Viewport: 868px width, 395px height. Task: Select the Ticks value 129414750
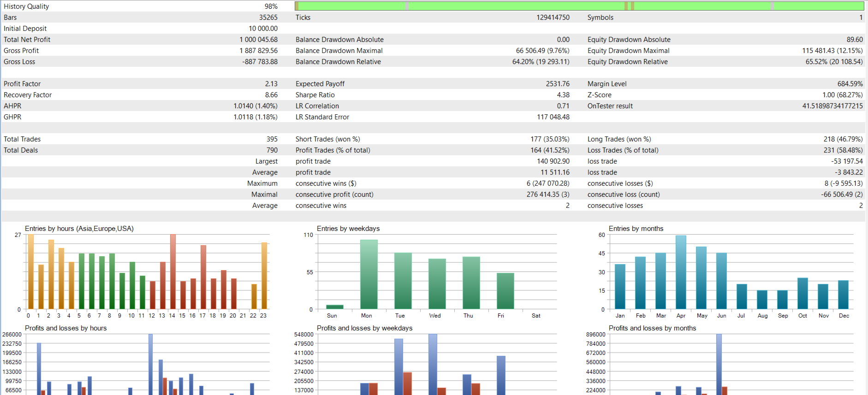(553, 18)
